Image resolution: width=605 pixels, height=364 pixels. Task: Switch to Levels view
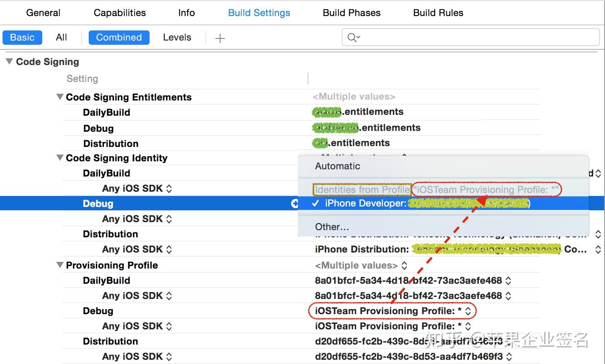[x=177, y=38]
